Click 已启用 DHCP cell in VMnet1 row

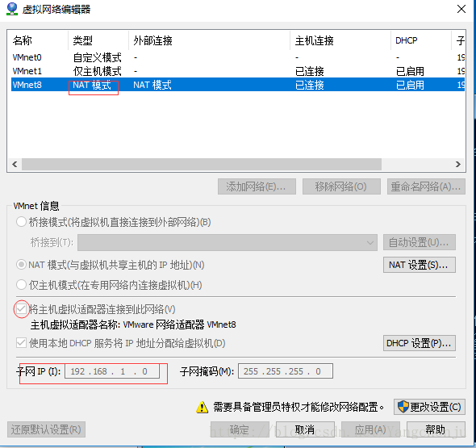click(x=410, y=71)
